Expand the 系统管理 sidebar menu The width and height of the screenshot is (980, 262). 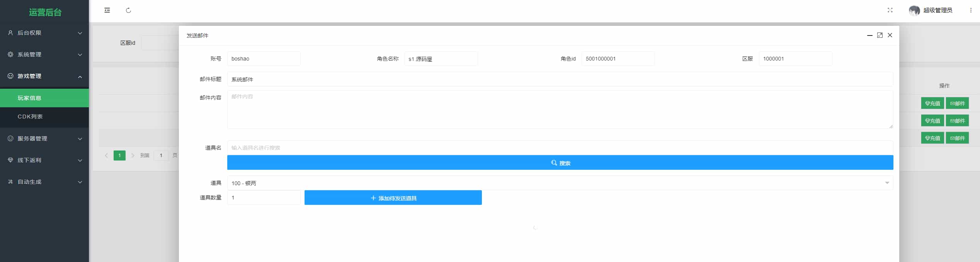[x=44, y=54]
